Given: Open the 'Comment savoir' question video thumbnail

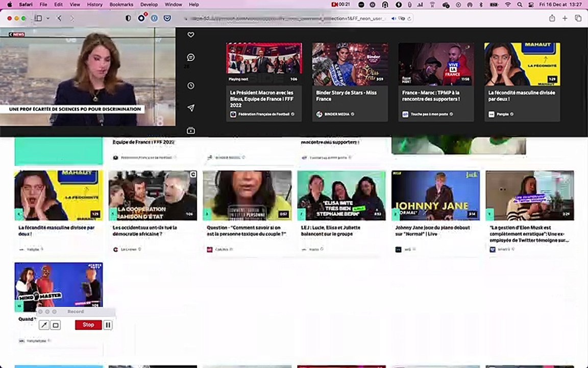Looking at the screenshot, I should coord(247,195).
